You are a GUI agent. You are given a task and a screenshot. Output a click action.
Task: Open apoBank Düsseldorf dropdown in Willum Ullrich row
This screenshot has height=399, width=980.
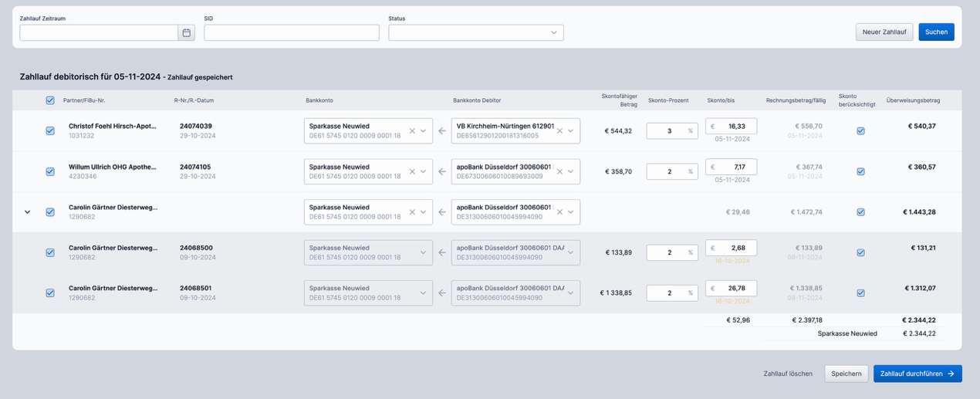tap(572, 171)
